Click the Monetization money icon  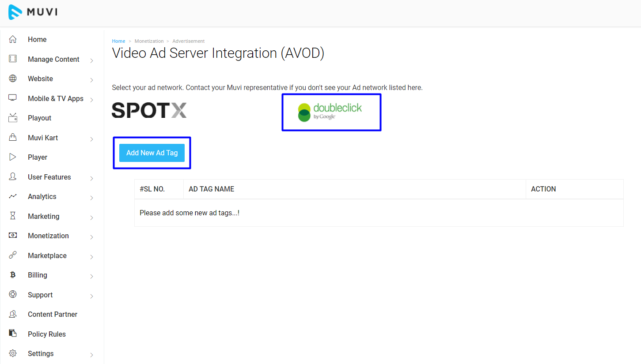[x=13, y=236]
